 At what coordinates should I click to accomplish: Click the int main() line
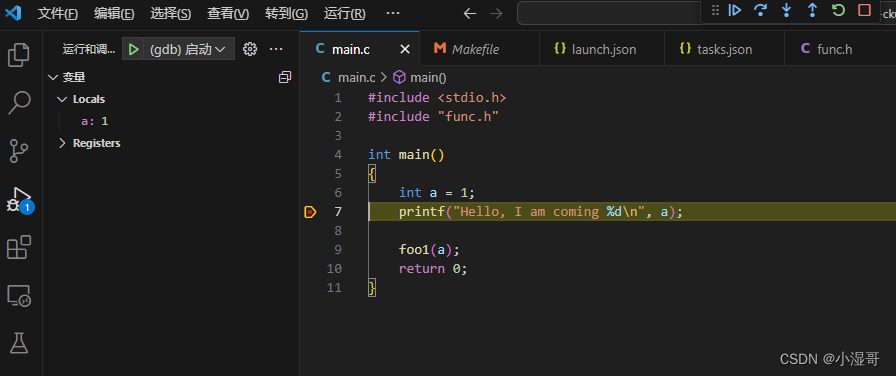406,155
